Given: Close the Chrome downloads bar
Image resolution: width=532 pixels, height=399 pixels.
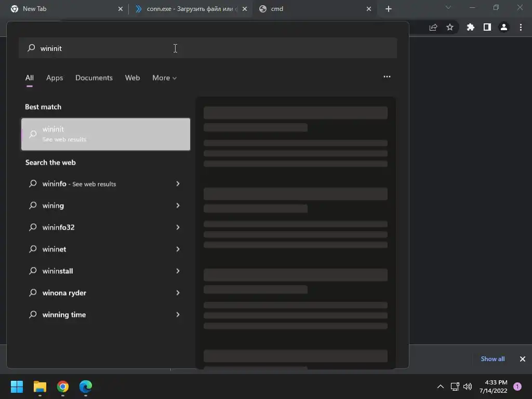Looking at the screenshot, I should tap(523, 358).
